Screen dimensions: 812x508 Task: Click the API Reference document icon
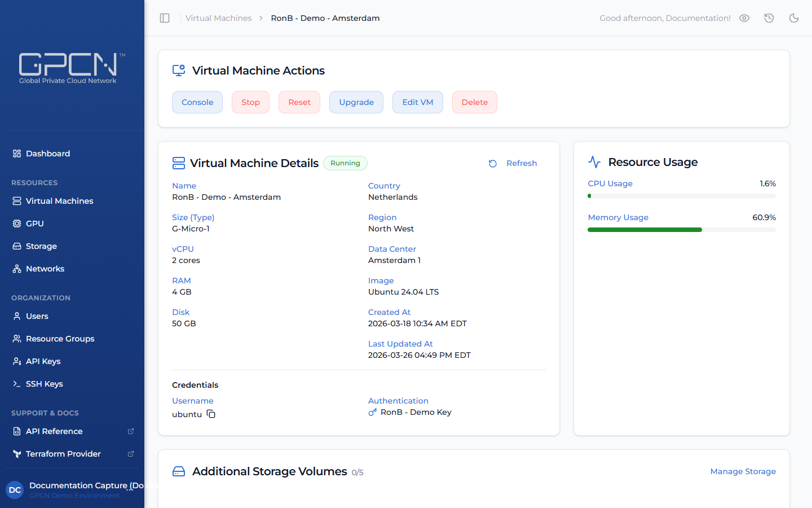[x=17, y=431]
